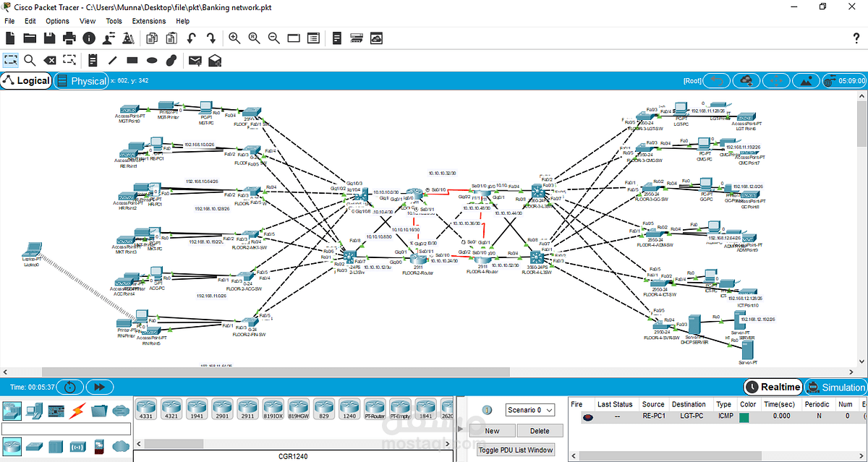Create a new file with the New icon
The width and height of the screenshot is (868, 462).
11,38
